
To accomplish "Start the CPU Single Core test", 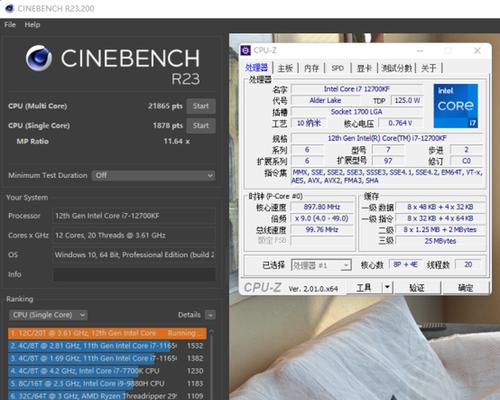I will [201, 126].
